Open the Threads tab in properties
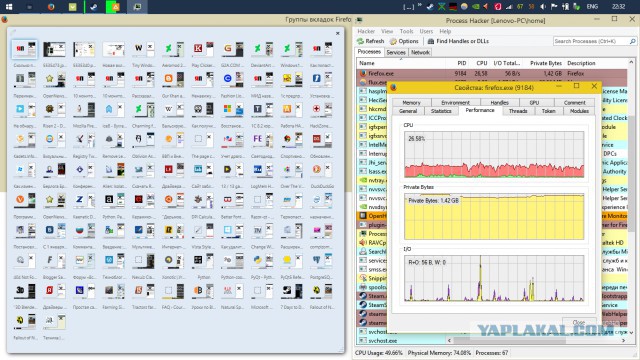 518,111
